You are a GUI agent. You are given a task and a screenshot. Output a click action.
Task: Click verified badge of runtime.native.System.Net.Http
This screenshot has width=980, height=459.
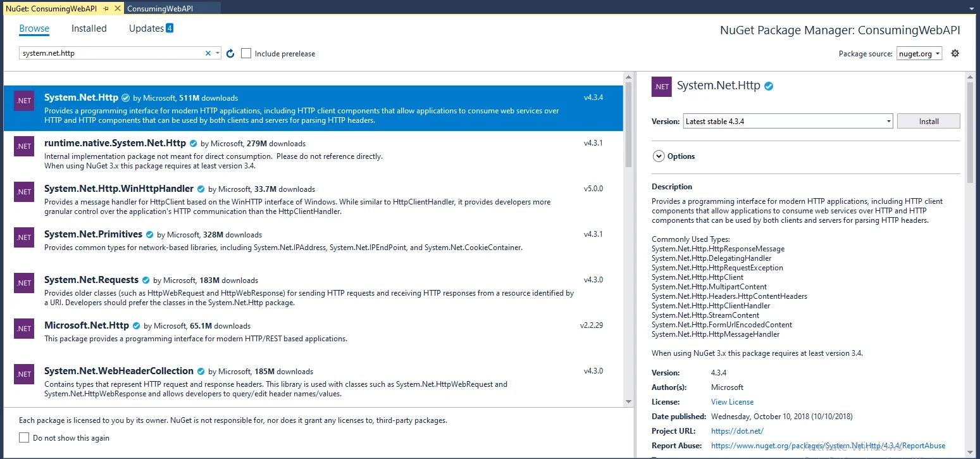click(193, 144)
